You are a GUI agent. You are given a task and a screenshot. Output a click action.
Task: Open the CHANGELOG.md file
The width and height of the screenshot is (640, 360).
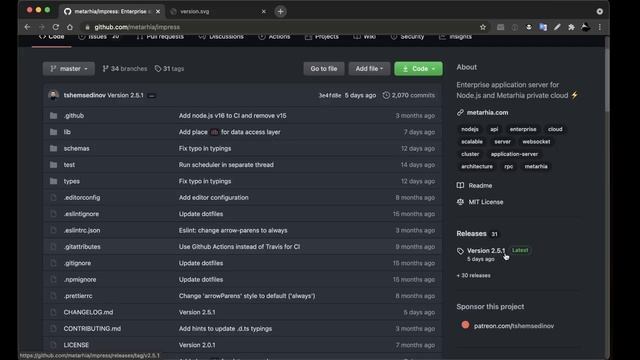pyautogui.click(x=88, y=312)
